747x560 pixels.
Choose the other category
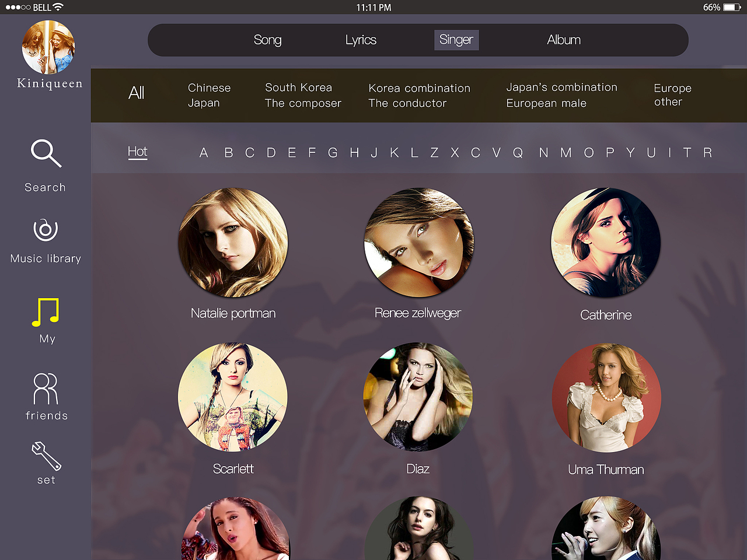(668, 102)
